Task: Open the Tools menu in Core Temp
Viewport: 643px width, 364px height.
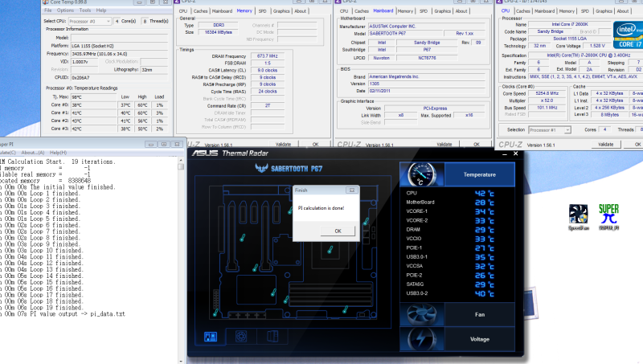Action: click(x=85, y=10)
